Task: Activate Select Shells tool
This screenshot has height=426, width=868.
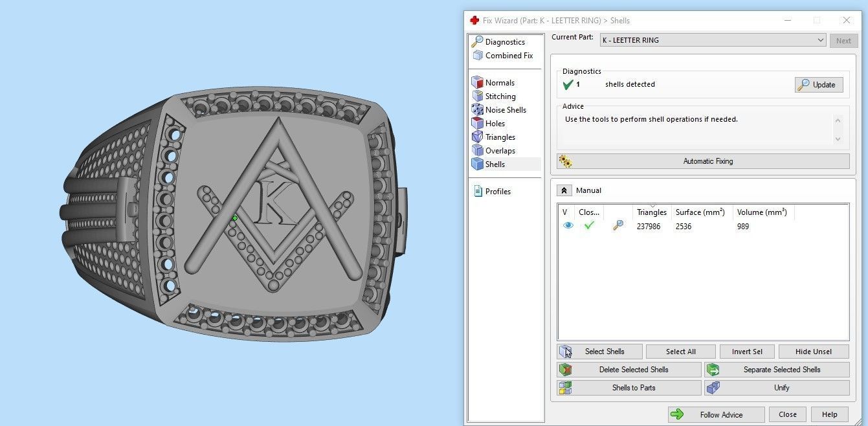Action: [600, 352]
